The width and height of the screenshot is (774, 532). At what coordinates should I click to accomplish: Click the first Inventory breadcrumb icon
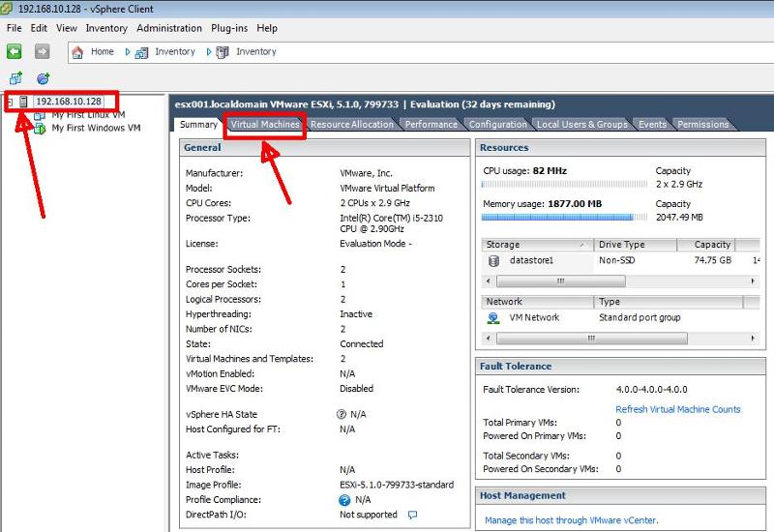[x=141, y=52]
